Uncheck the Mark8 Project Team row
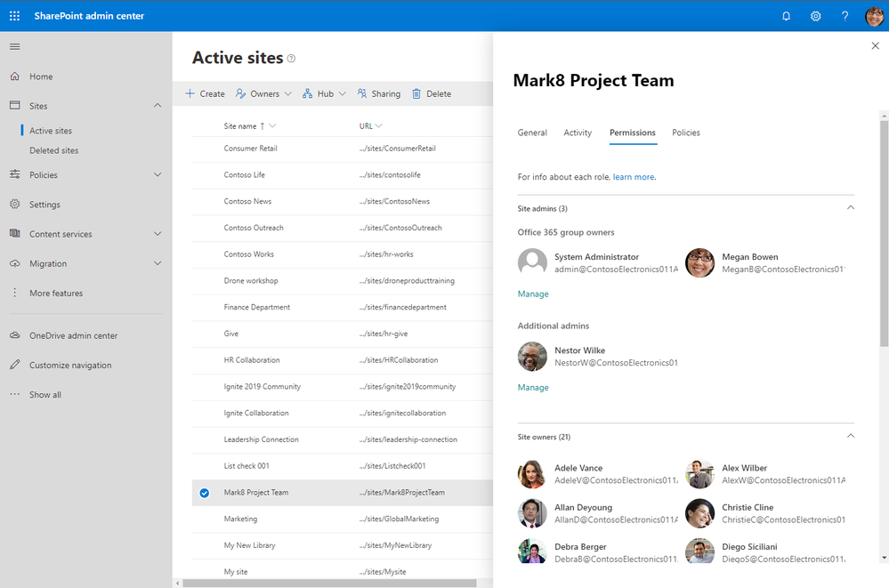This screenshot has height=588, width=889. coord(204,493)
